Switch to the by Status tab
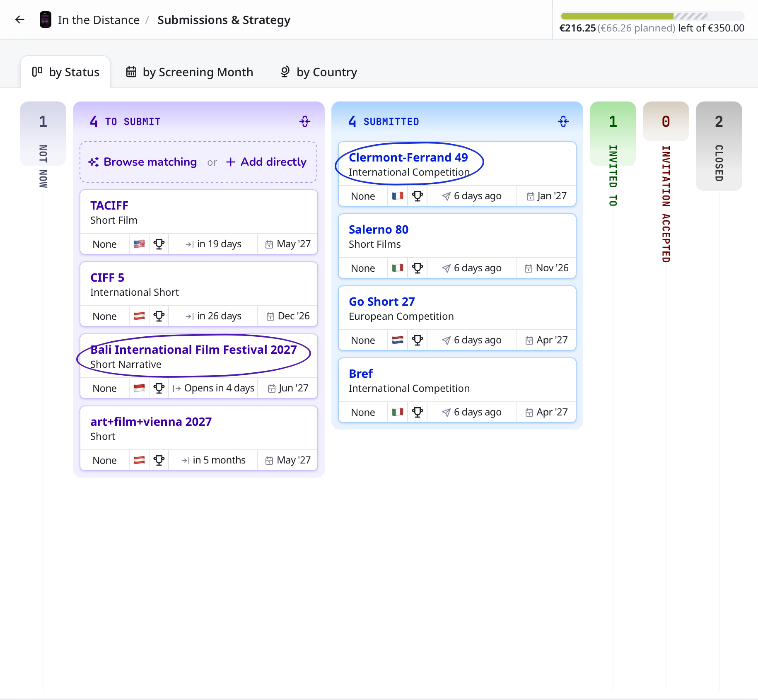 (65, 72)
